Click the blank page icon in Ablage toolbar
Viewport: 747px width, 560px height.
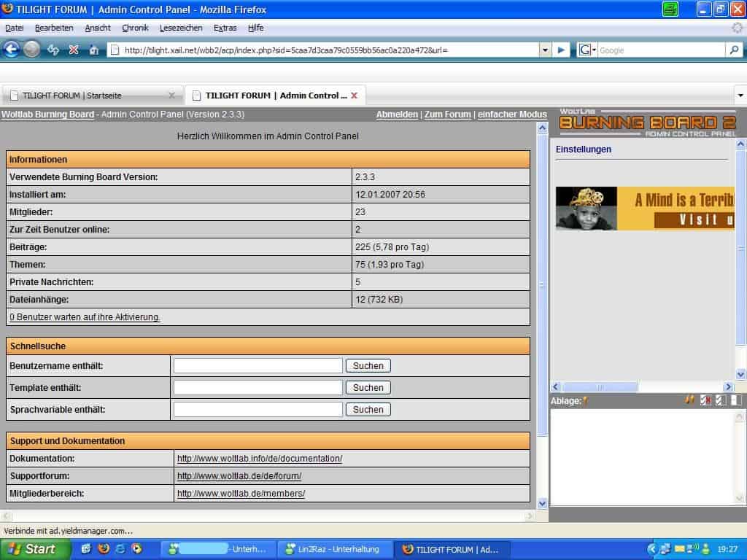click(736, 400)
